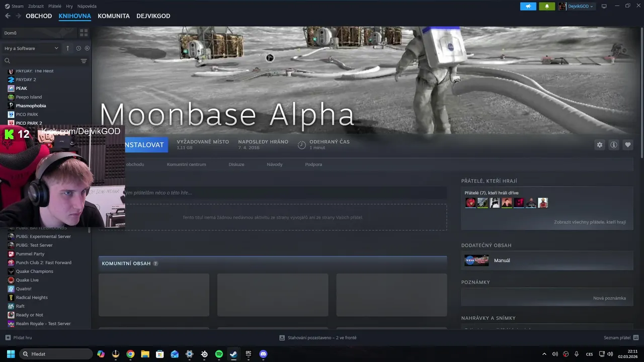Open the Diskuze tab
The image size is (644, 362).
point(236,164)
